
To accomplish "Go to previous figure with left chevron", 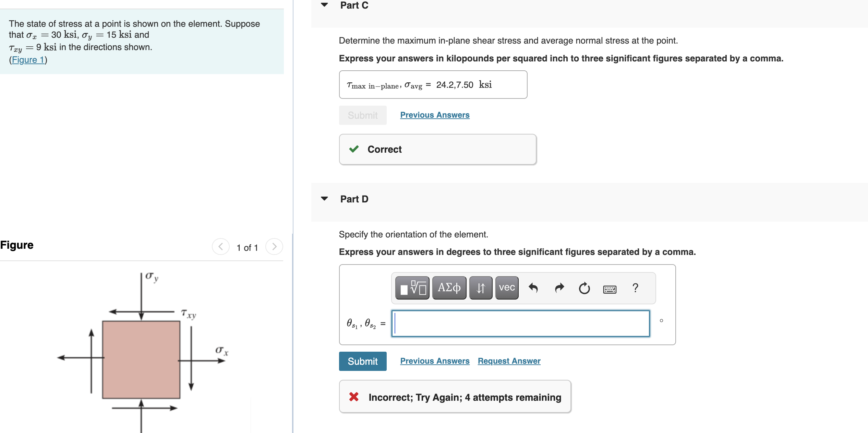I will 221,246.
